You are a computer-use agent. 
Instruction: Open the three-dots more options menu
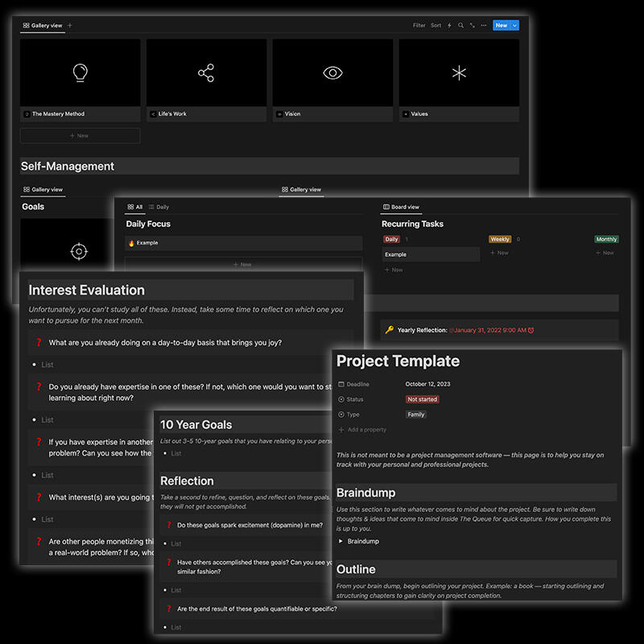pyautogui.click(x=483, y=26)
